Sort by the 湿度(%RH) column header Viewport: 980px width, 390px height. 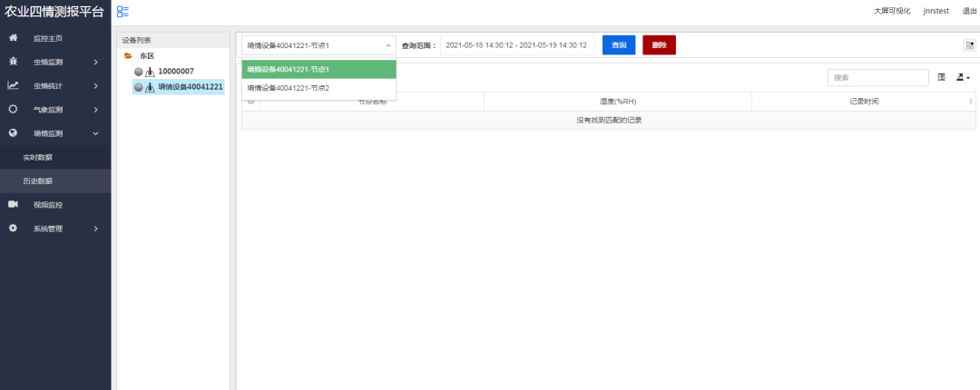(x=618, y=102)
